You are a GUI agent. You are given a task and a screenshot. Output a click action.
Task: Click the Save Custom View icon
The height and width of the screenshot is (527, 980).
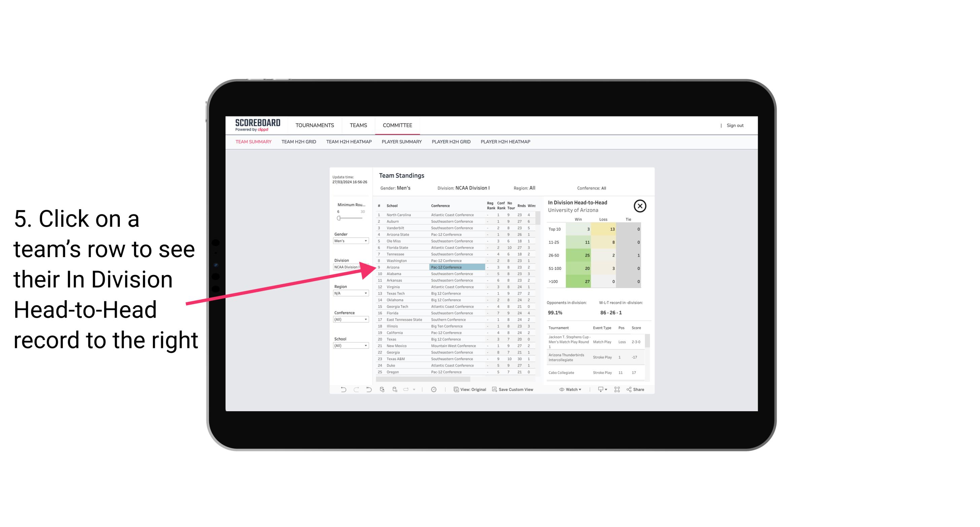coord(495,389)
